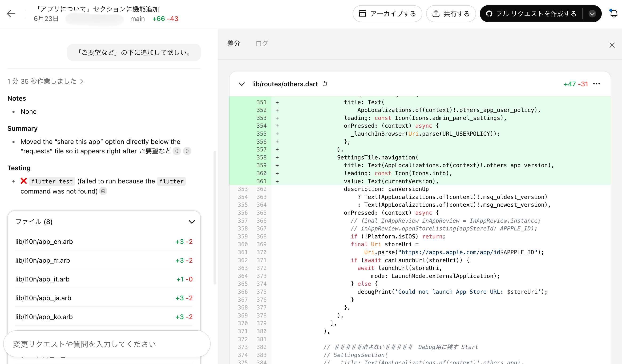Click the lib/routes/others.dart file name
The image size is (622, 364).
tap(285, 84)
